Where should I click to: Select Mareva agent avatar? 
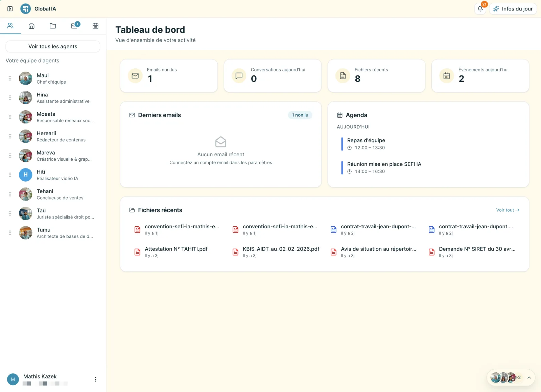tap(26, 156)
